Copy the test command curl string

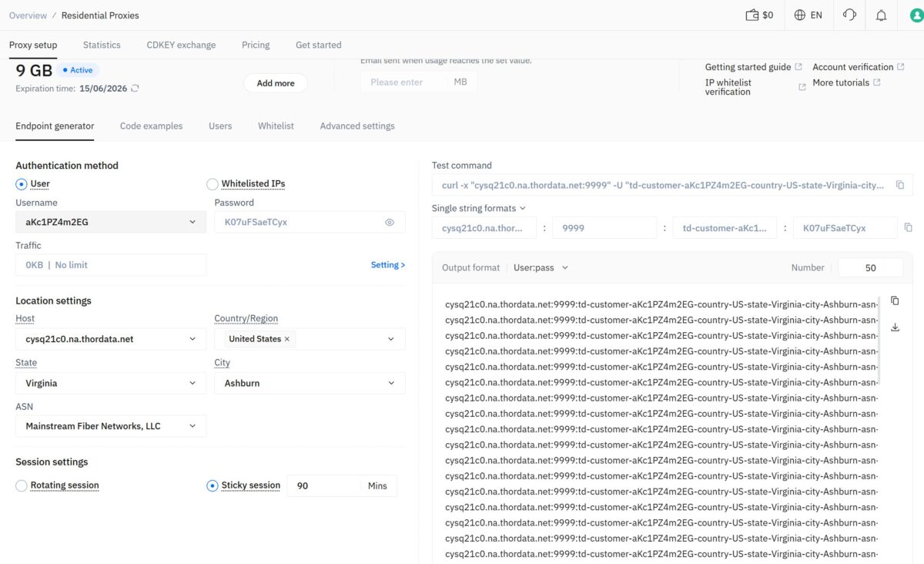click(x=900, y=186)
